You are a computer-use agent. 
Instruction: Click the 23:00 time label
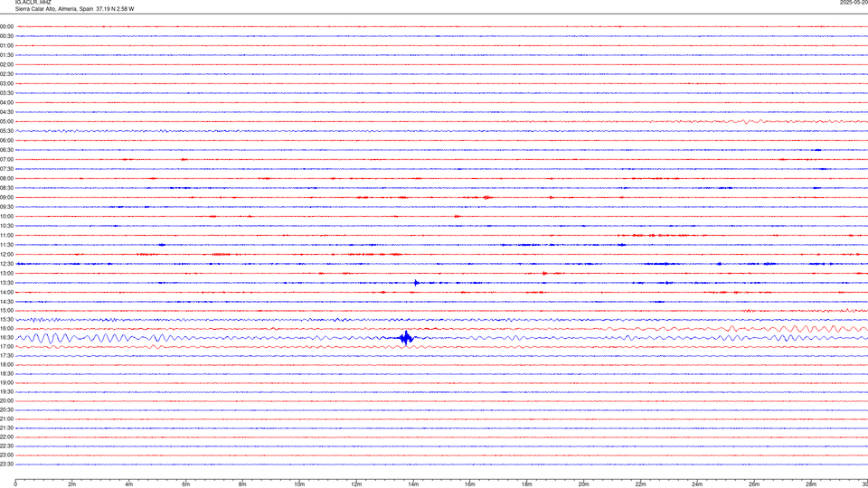click(6, 455)
